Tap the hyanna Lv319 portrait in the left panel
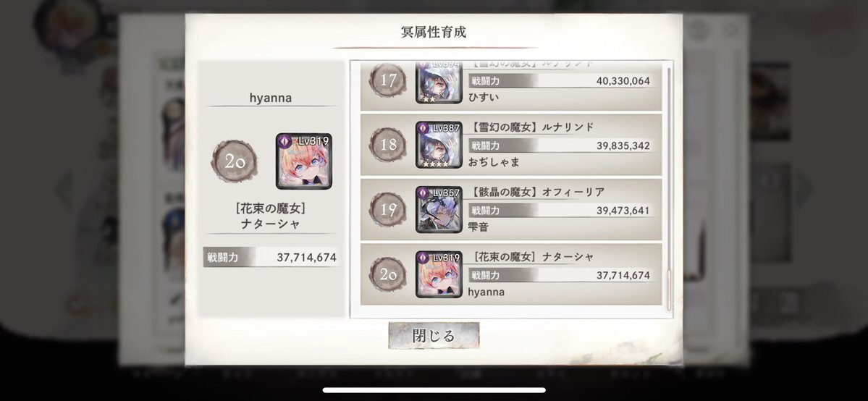 (304, 161)
